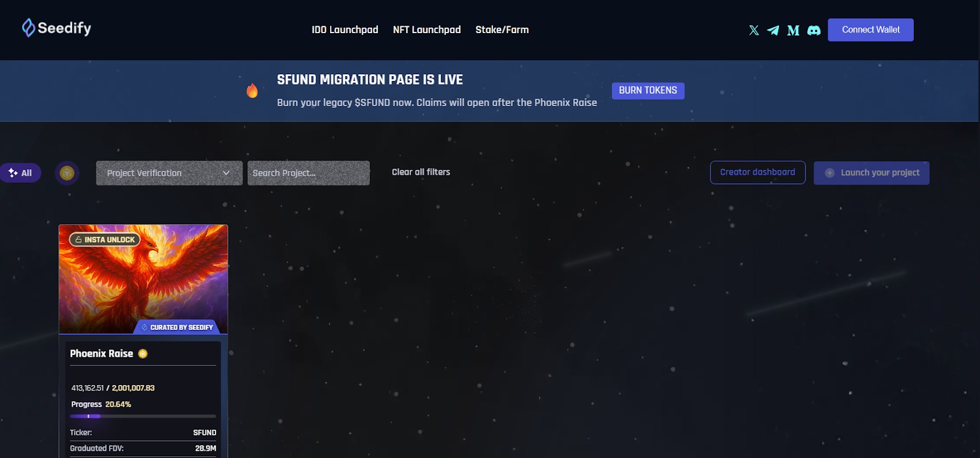Open the Phoenix Raise phoenix thumbnail
Image resolution: width=980 pixels, height=458 pixels.
coord(143,279)
